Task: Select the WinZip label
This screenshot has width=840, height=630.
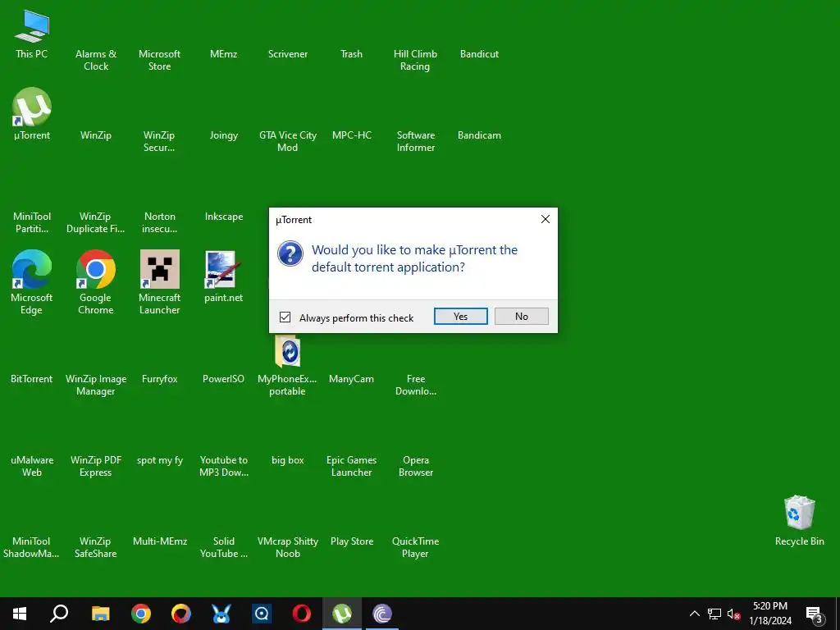Action: coord(96,135)
